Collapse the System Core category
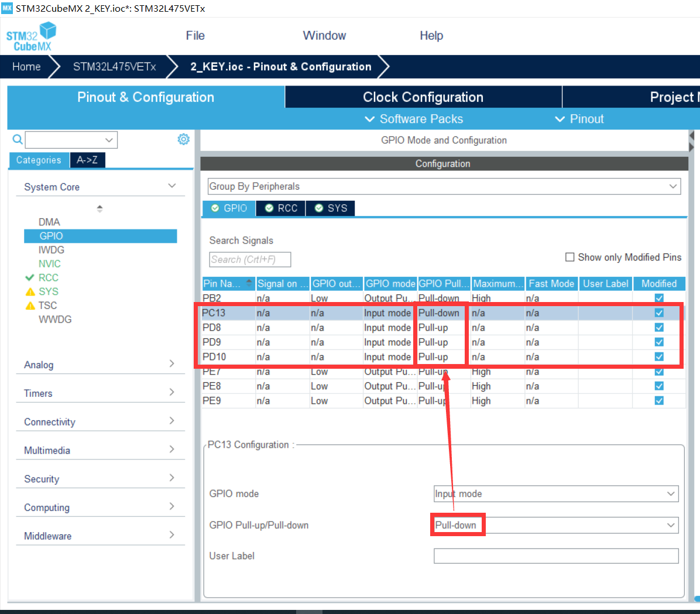The width and height of the screenshot is (700, 614). click(101, 187)
